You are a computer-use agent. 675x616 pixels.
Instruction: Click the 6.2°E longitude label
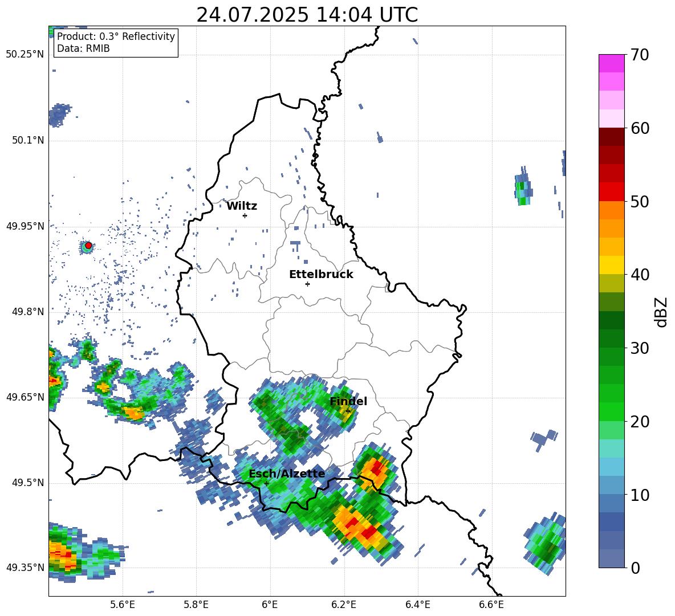click(344, 605)
